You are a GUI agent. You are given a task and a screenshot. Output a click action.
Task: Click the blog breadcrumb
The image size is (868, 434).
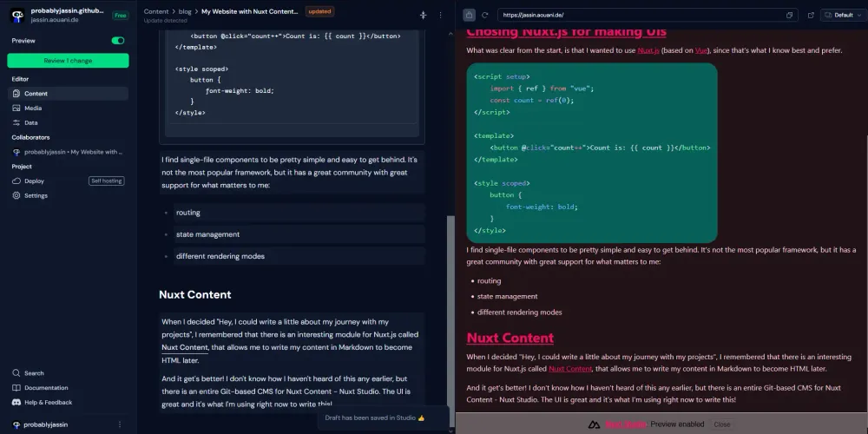click(185, 11)
